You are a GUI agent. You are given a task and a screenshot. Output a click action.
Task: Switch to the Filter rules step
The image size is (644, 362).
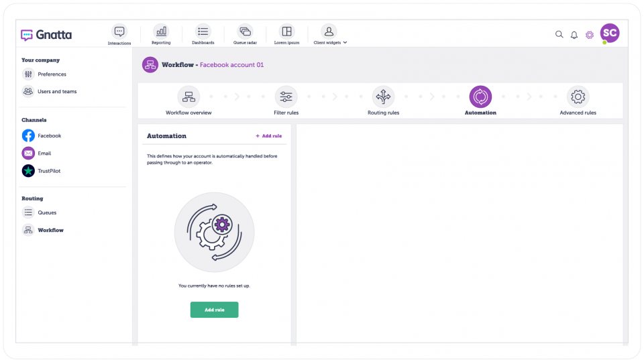point(286,101)
